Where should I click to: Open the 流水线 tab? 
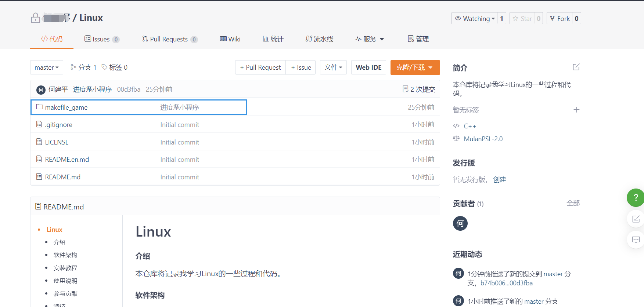(x=319, y=39)
